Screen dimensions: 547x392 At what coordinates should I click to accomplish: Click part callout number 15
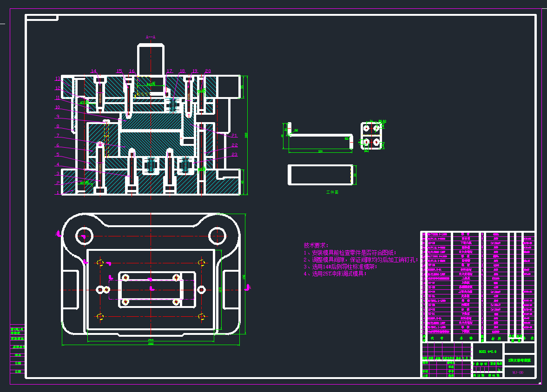pyautogui.click(x=119, y=71)
